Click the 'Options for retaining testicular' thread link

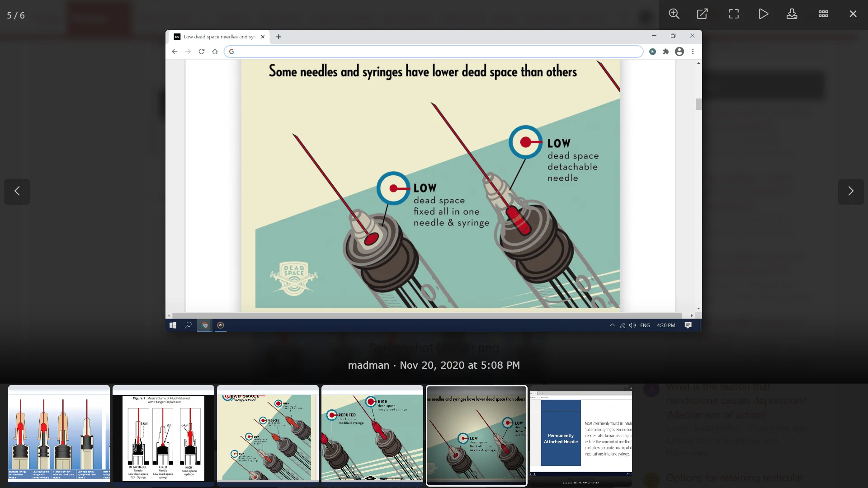click(735, 478)
